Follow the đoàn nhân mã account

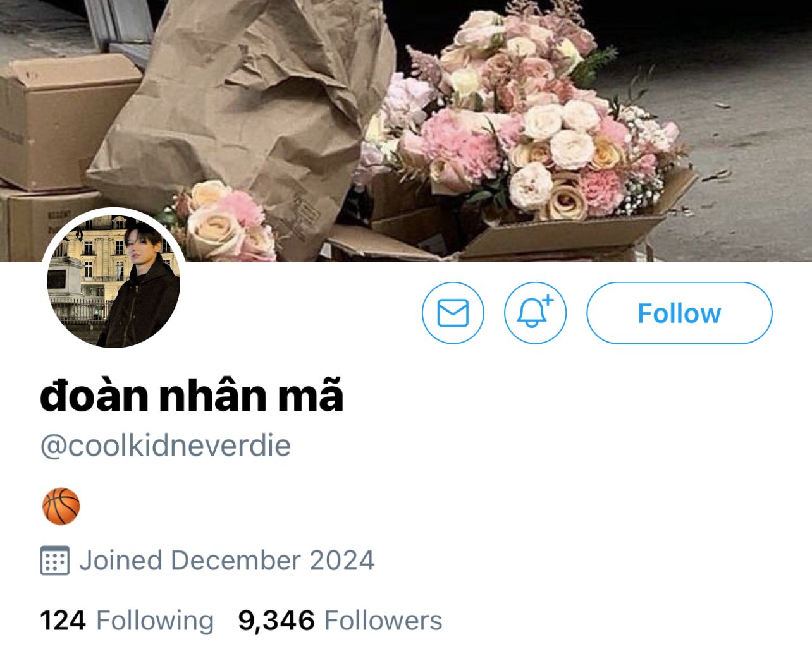pos(679,313)
